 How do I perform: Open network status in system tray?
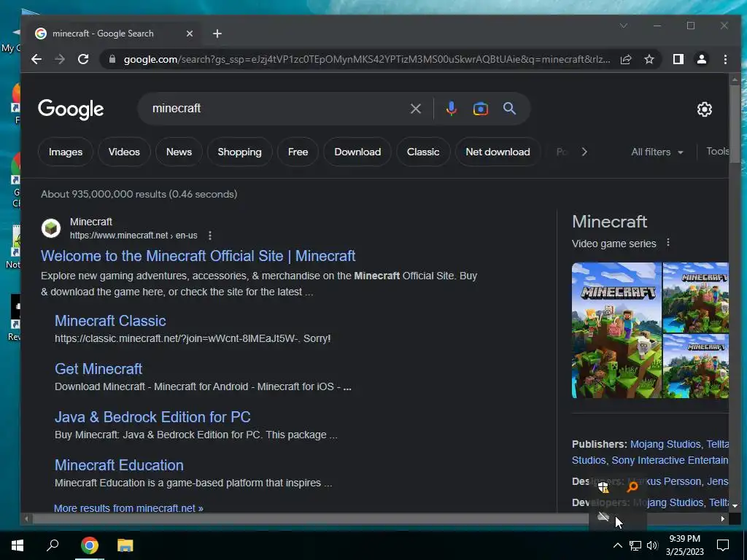635,545
